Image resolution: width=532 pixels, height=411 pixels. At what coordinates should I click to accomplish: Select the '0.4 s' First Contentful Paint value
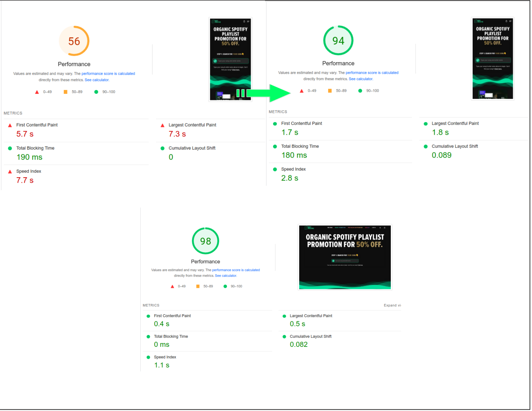pyautogui.click(x=162, y=324)
